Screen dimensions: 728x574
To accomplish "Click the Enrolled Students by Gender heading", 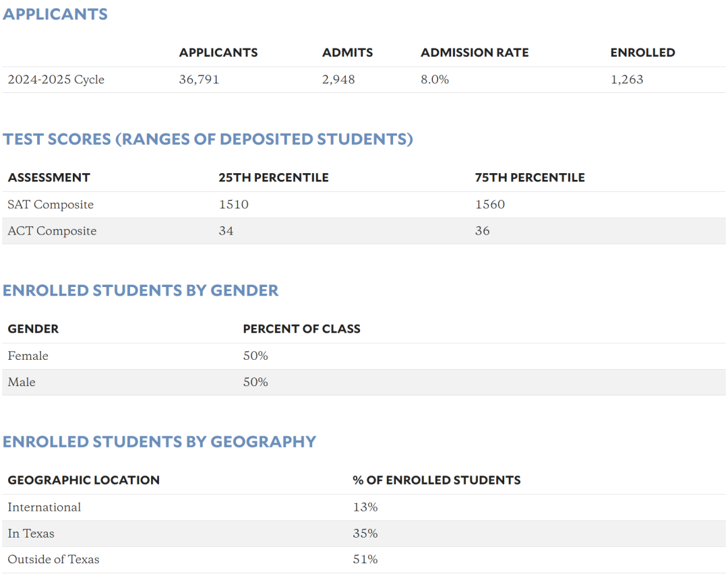I will click(x=140, y=290).
